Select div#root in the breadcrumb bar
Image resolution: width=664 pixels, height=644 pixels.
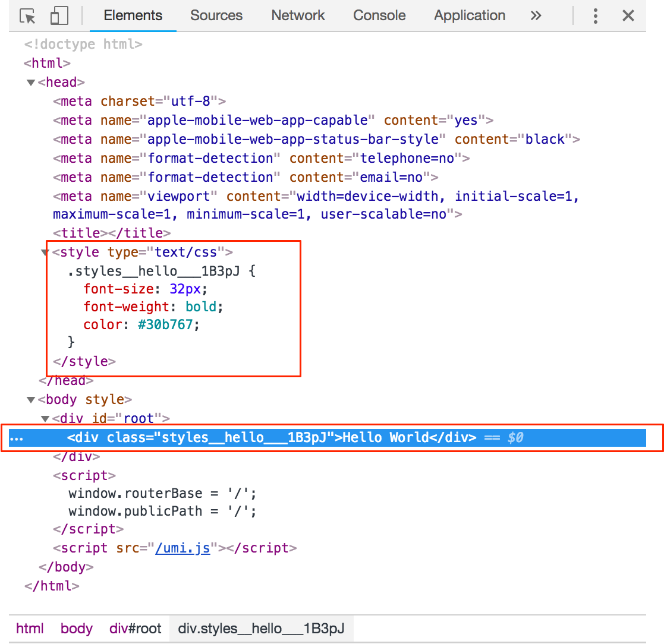135,629
